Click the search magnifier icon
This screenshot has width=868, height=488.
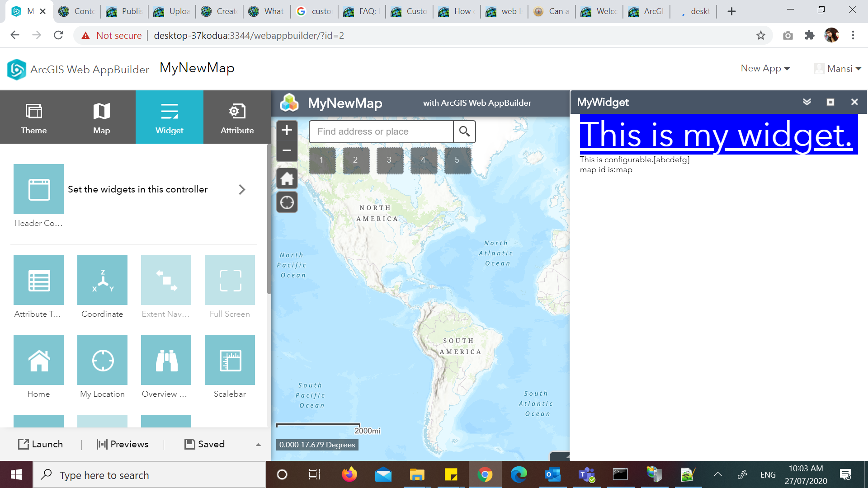(x=464, y=131)
